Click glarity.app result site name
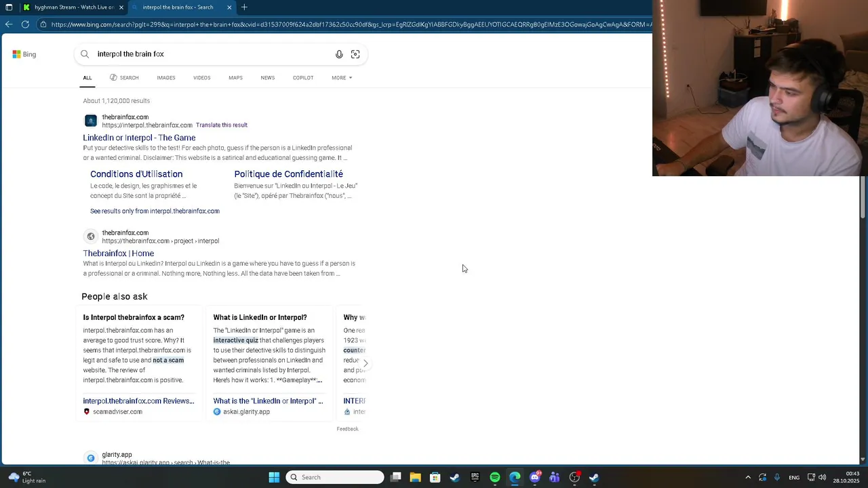The height and width of the screenshot is (488, 868). coord(117,455)
